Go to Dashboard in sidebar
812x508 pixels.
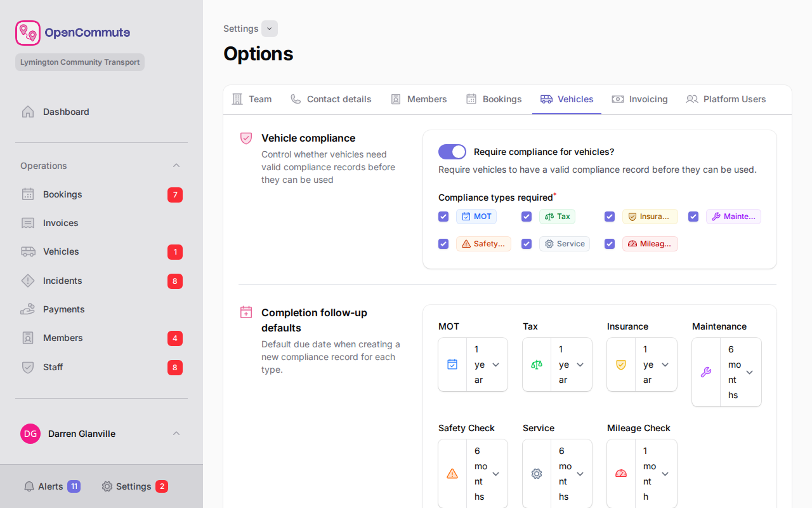click(x=101, y=112)
